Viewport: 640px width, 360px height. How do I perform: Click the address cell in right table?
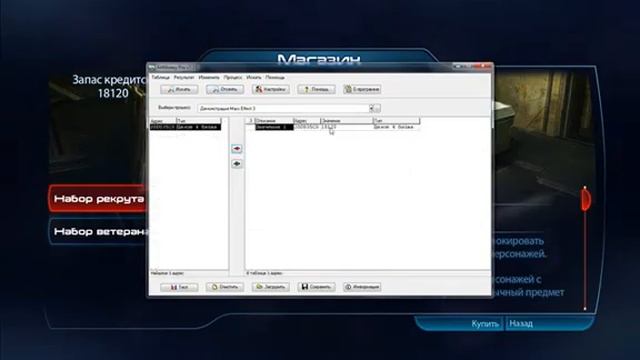(x=307, y=127)
